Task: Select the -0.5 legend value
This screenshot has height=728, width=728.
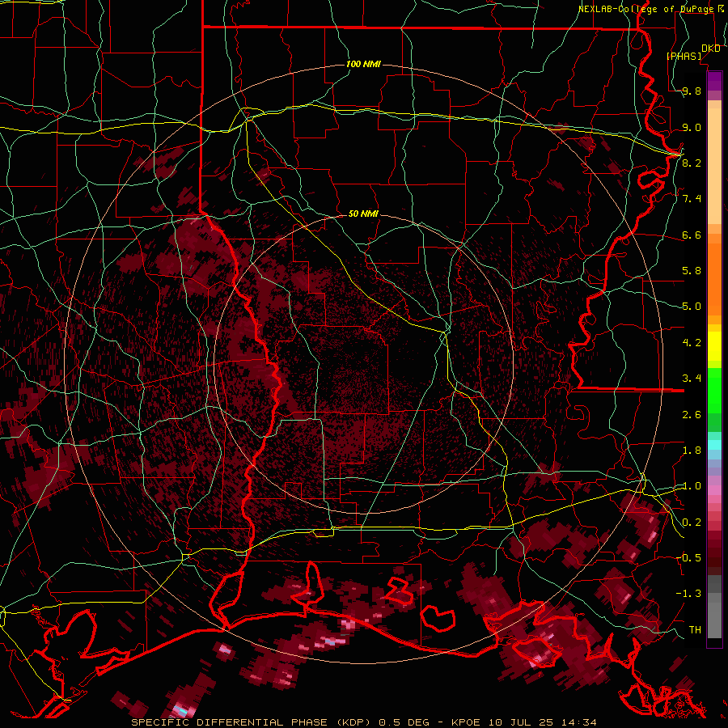Action: pyautogui.click(x=688, y=558)
